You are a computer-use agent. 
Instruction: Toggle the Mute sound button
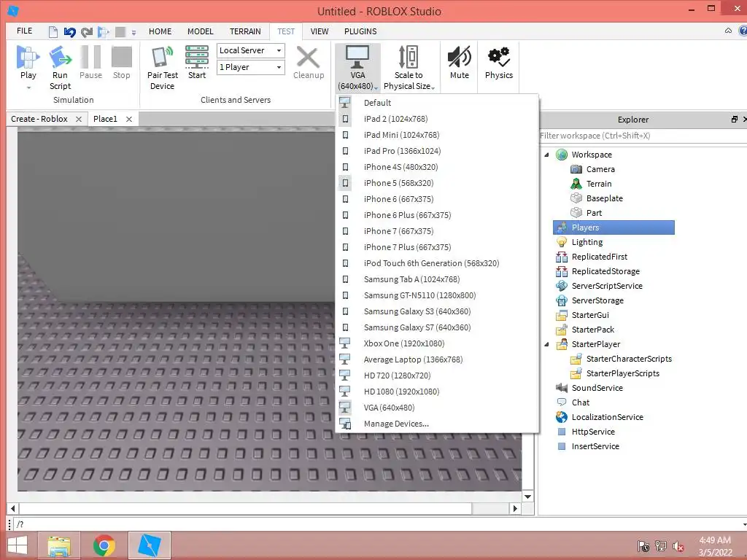[x=460, y=63]
